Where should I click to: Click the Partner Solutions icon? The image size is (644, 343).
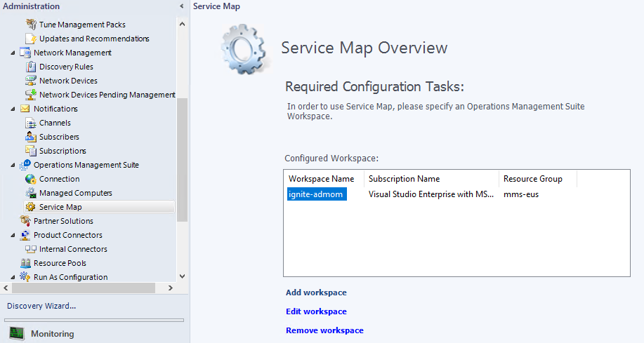25,221
